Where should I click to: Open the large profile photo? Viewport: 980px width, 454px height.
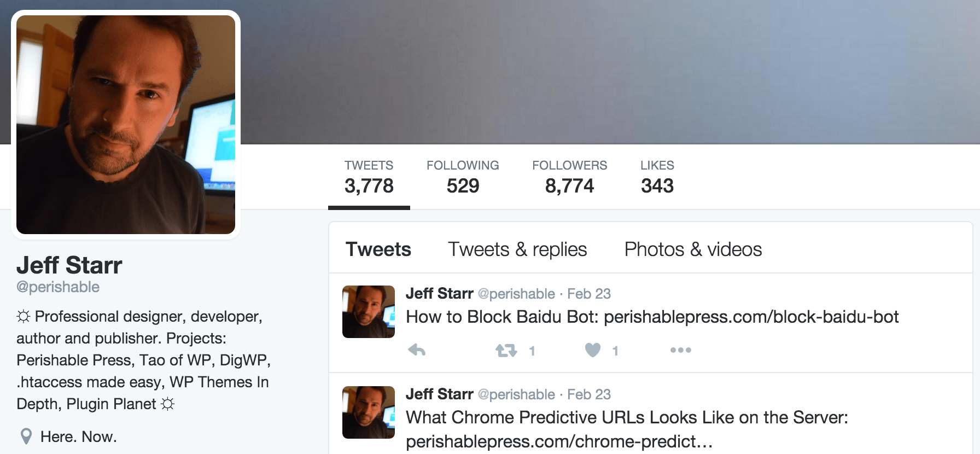(126, 125)
